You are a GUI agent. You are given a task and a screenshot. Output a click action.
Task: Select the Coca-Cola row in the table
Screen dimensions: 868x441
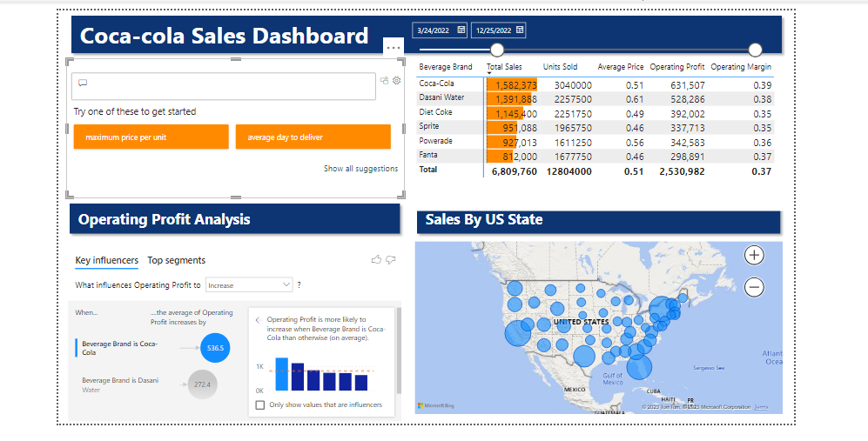coord(595,84)
